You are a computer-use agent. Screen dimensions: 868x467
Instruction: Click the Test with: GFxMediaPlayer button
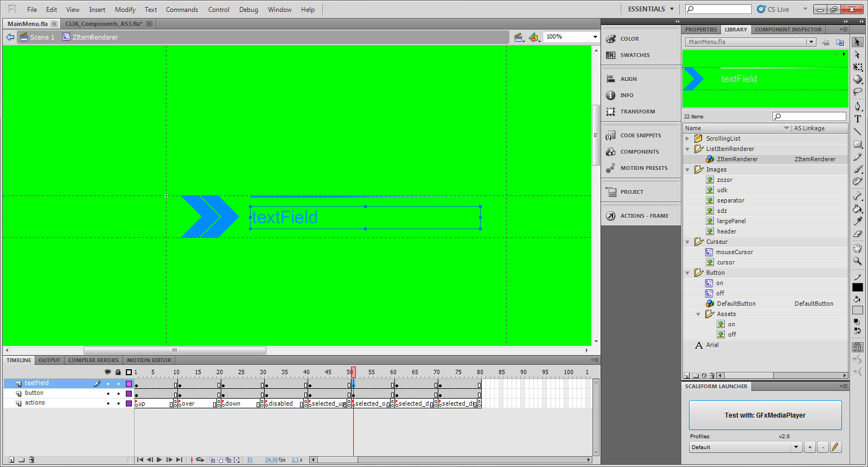[765, 415]
